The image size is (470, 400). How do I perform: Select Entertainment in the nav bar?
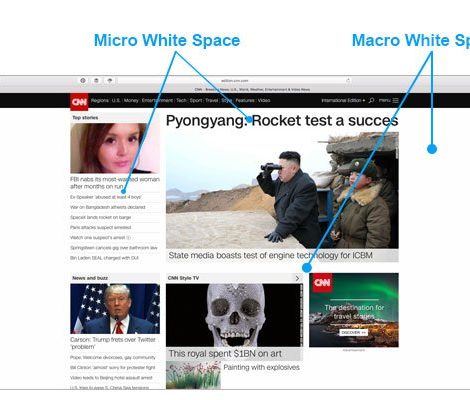[157, 100]
